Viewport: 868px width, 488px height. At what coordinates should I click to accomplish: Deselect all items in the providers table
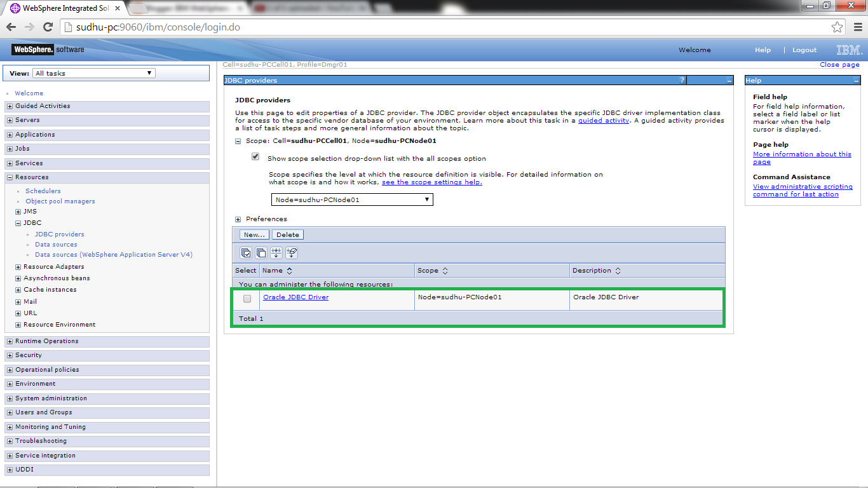(261, 252)
